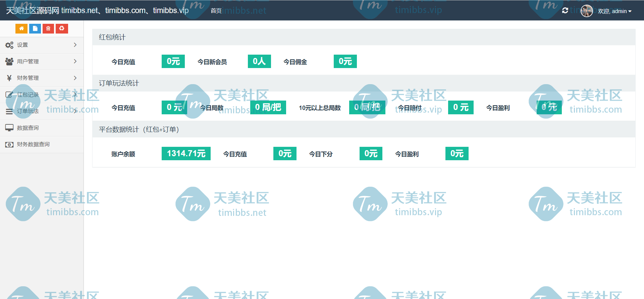Open the 财务数据查询 sidebar item
Image resolution: width=644 pixels, height=299 pixels.
click(x=42, y=144)
